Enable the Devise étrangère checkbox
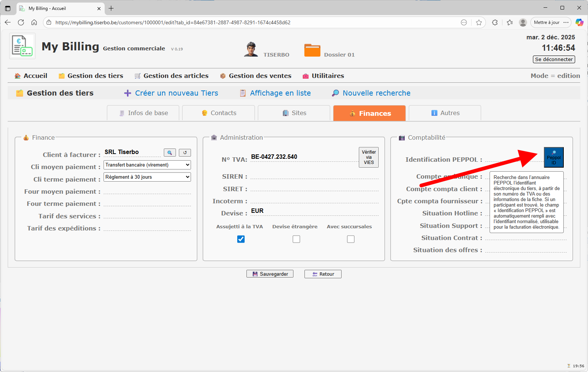This screenshot has width=588, height=372. (296, 239)
